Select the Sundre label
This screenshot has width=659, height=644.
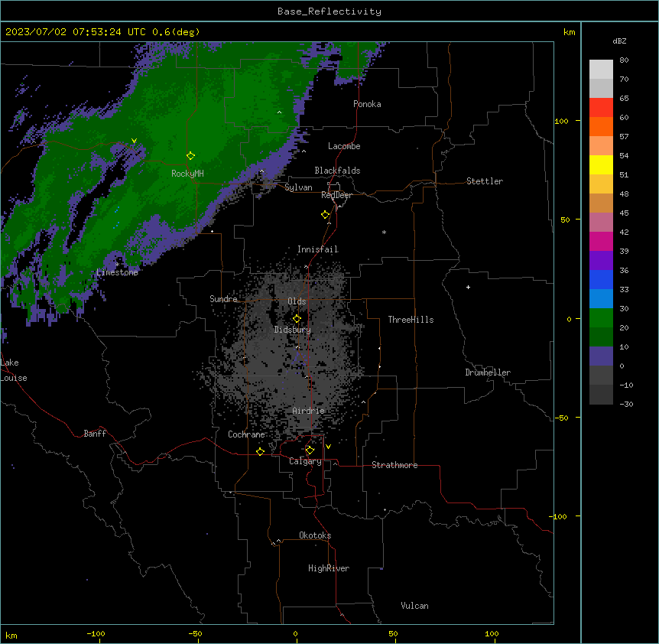223,299
